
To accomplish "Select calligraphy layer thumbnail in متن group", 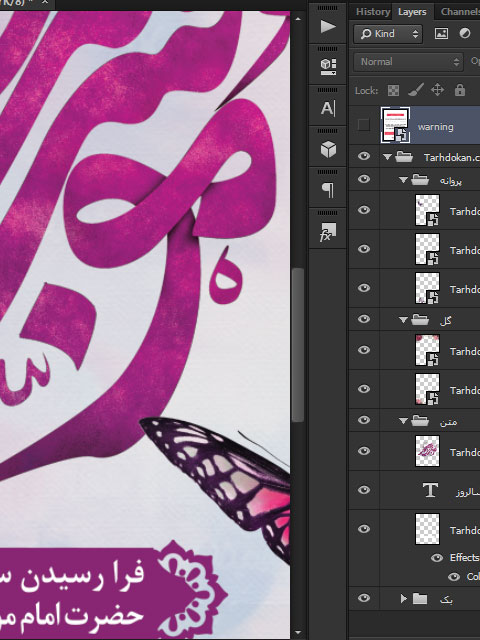I will 427,451.
